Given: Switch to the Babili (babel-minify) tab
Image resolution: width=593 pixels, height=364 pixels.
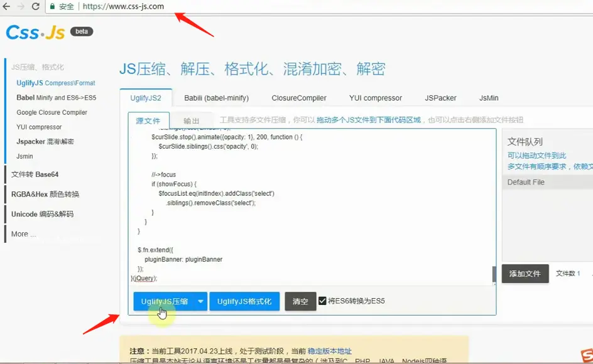Looking at the screenshot, I should click(x=216, y=98).
